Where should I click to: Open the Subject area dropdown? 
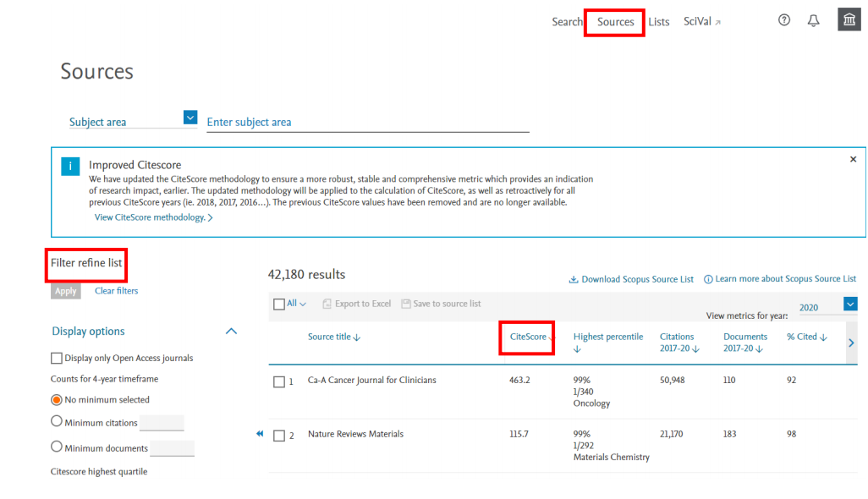(190, 118)
